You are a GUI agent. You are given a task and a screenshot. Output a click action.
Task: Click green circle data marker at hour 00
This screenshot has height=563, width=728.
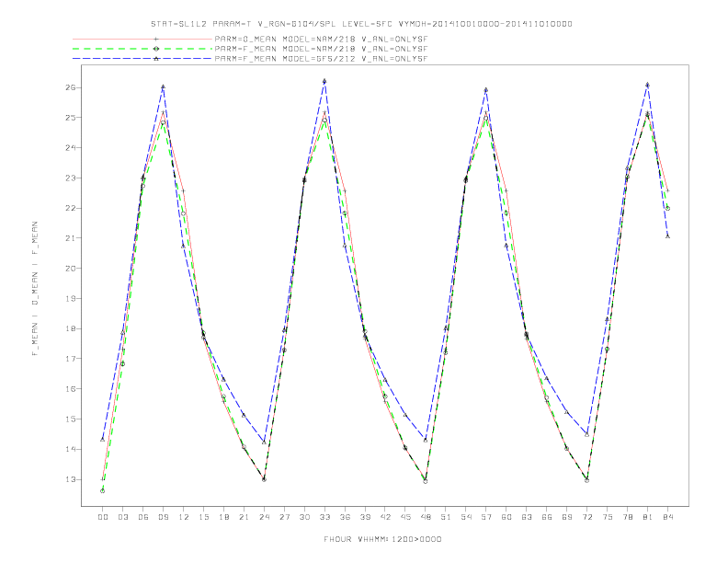[x=103, y=490]
